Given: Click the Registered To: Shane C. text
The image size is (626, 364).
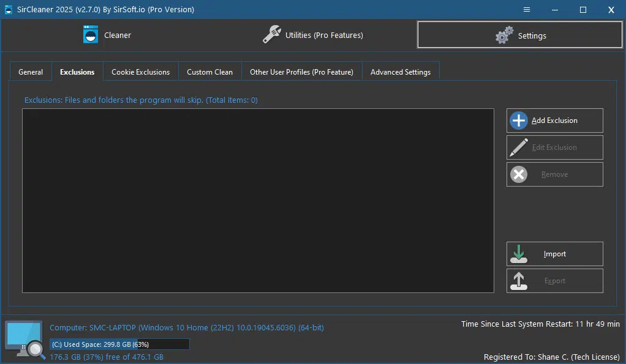Looking at the screenshot, I should tap(551, 357).
